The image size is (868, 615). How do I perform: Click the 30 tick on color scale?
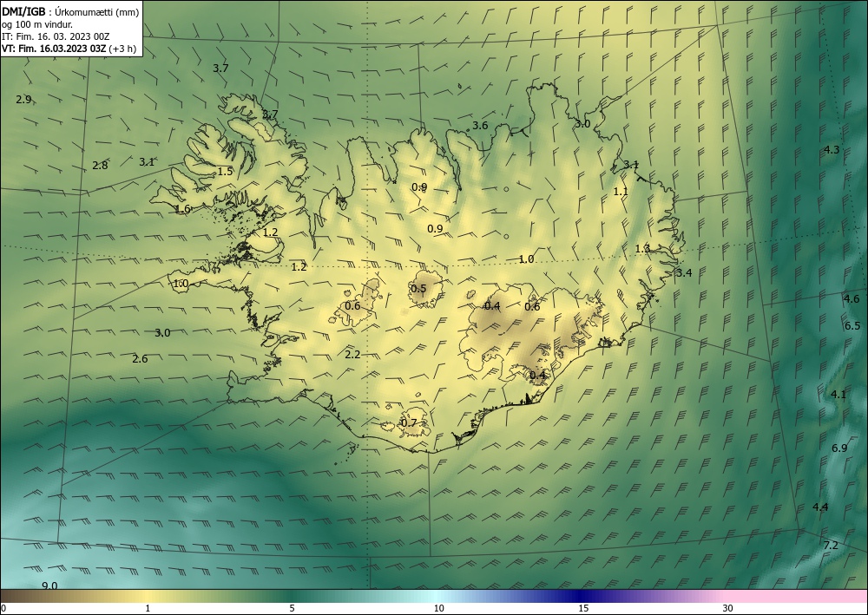tap(728, 608)
